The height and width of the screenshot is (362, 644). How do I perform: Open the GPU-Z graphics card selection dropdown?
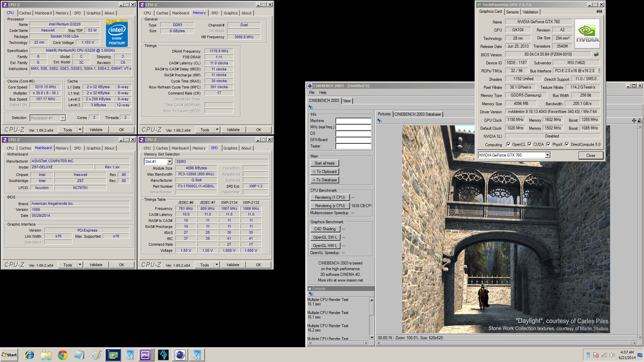[547, 155]
